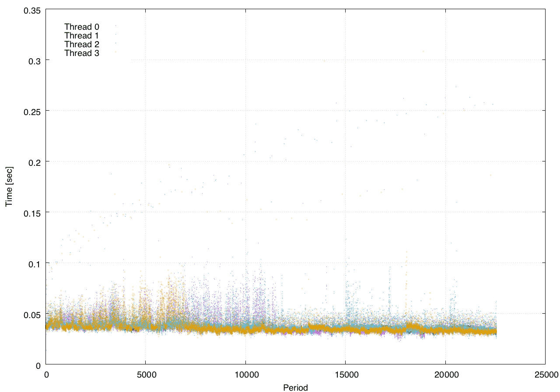The image size is (560, 392).
Task: Click the Thread 3 orange legend marker
Action: tap(115, 52)
